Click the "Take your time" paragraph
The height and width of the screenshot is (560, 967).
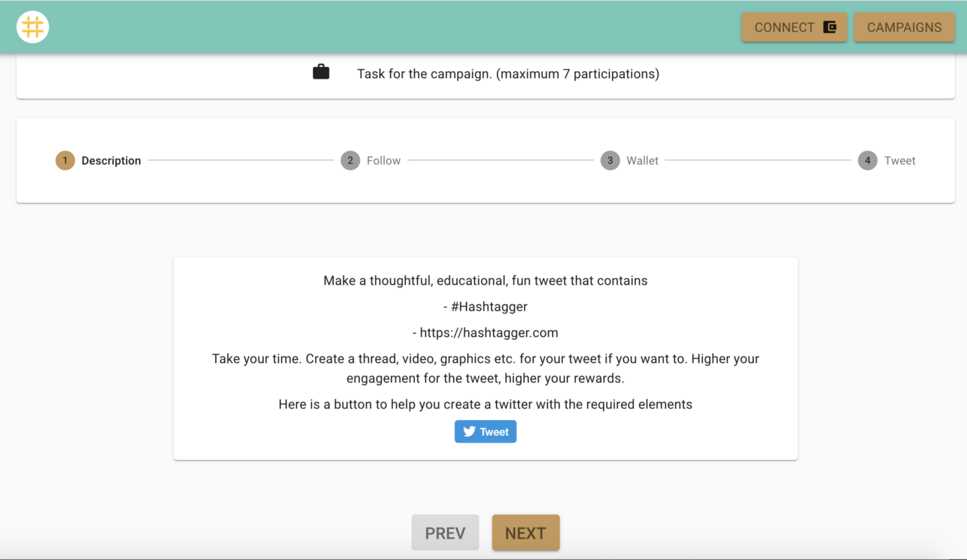point(486,369)
